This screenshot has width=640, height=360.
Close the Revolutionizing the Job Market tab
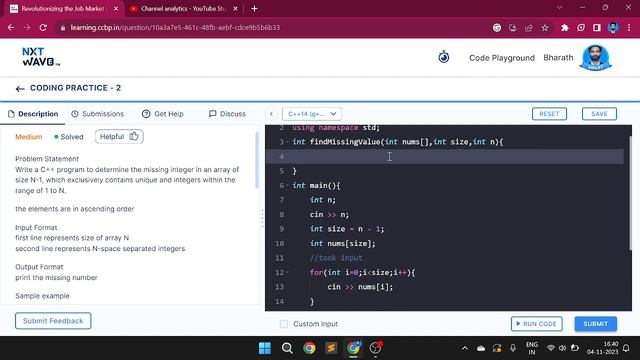click(116, 9)
